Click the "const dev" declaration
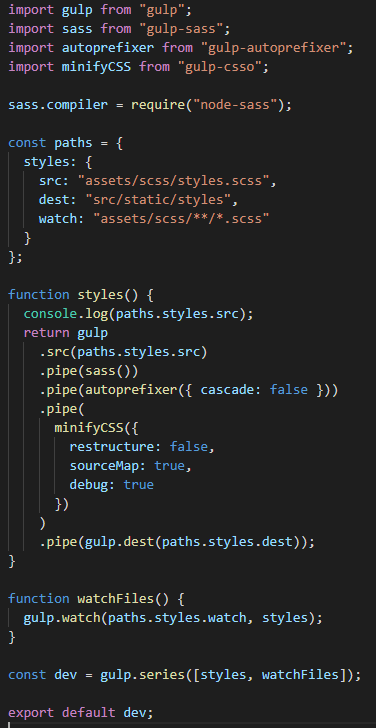376x728 pixels. pyautogui.click(x=43, y=676)
